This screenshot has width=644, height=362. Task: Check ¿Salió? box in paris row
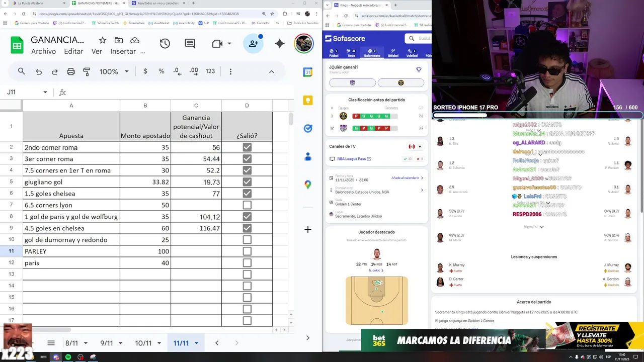247,263
